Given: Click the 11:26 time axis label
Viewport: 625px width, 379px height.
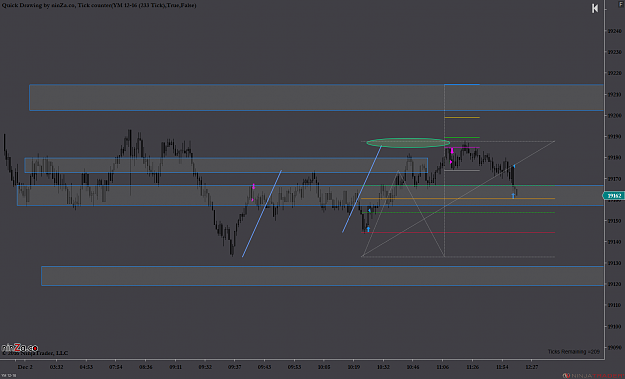Looking at the screenshot, I should coord(472,367).
